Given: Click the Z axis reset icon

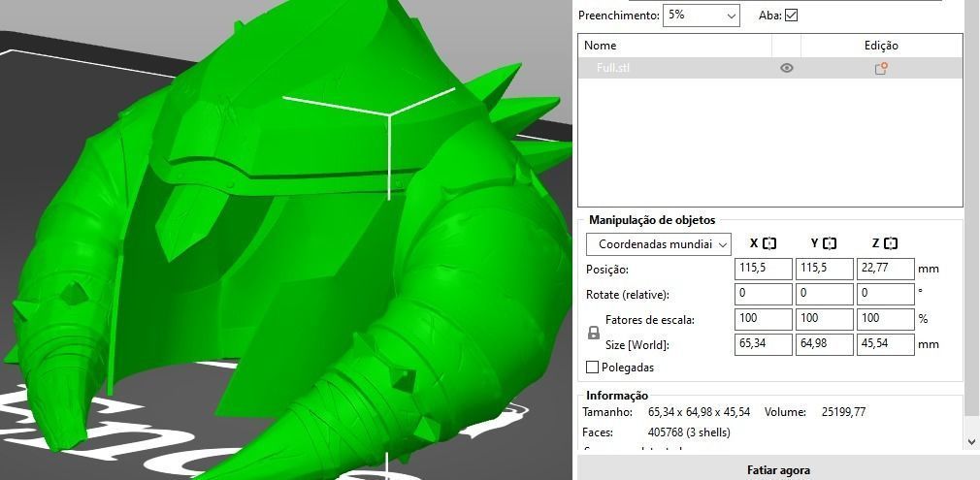Looking at the screenshot, I should (892, 243).
